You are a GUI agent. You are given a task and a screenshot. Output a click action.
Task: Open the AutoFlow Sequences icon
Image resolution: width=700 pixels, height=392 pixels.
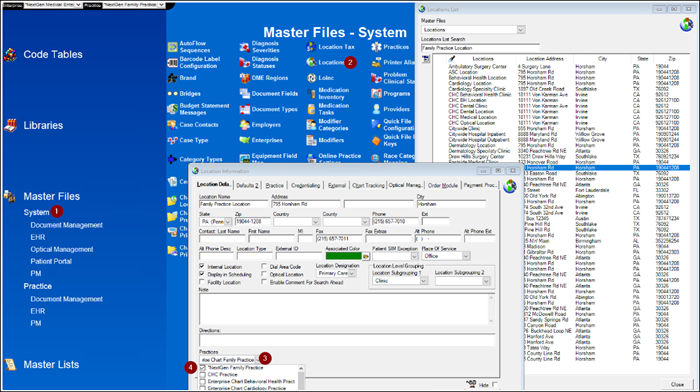[x=173, y=47]
